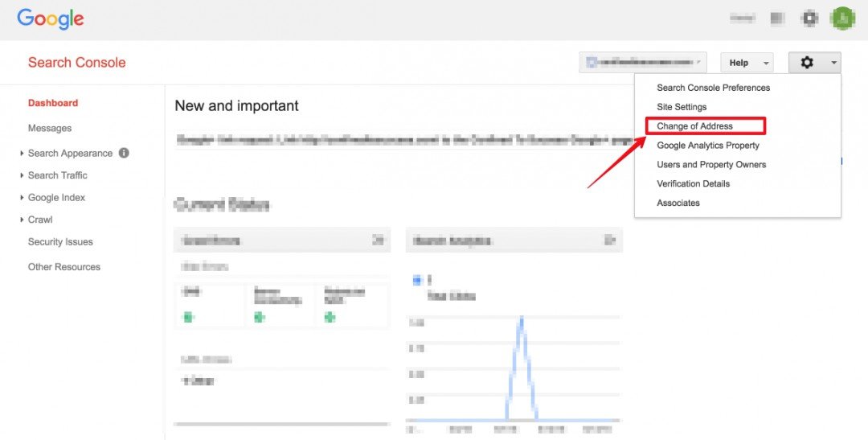This screenshot has height=440, width=868.
Task: Click the Search Console title
Action: (x=77, y=63)
